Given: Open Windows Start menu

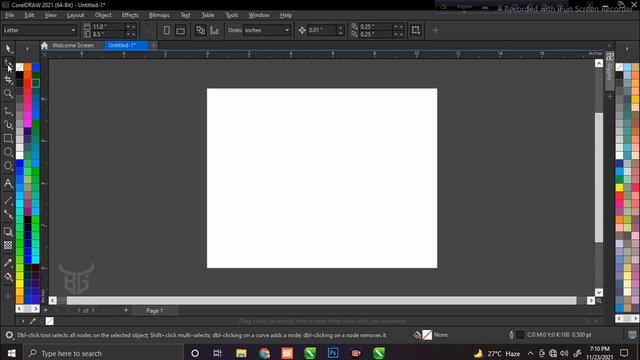Looking at the screenshot, I should click(x=11, y=353).
